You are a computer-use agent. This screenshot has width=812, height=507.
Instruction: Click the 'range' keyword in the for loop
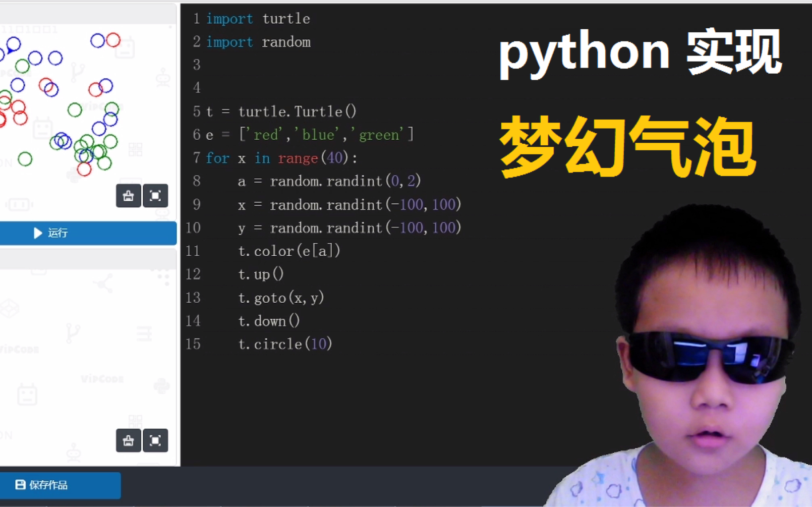pyautogui.click(x=298, y=158)
